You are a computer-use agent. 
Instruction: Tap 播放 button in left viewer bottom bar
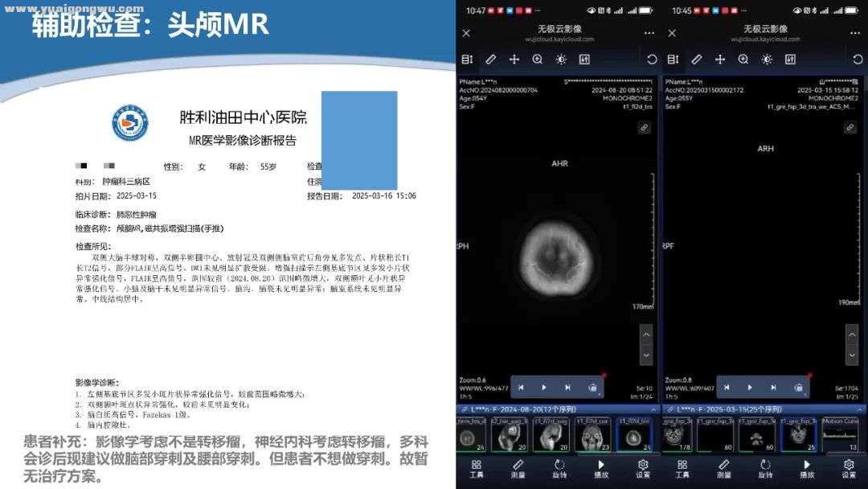click(600, 468)
